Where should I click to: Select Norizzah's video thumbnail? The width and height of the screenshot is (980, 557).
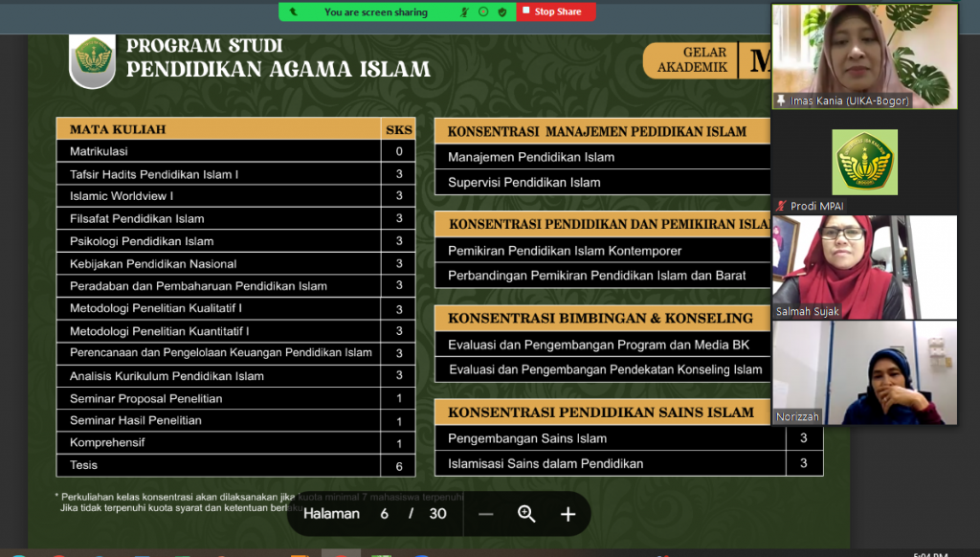[x=865, y=373]
